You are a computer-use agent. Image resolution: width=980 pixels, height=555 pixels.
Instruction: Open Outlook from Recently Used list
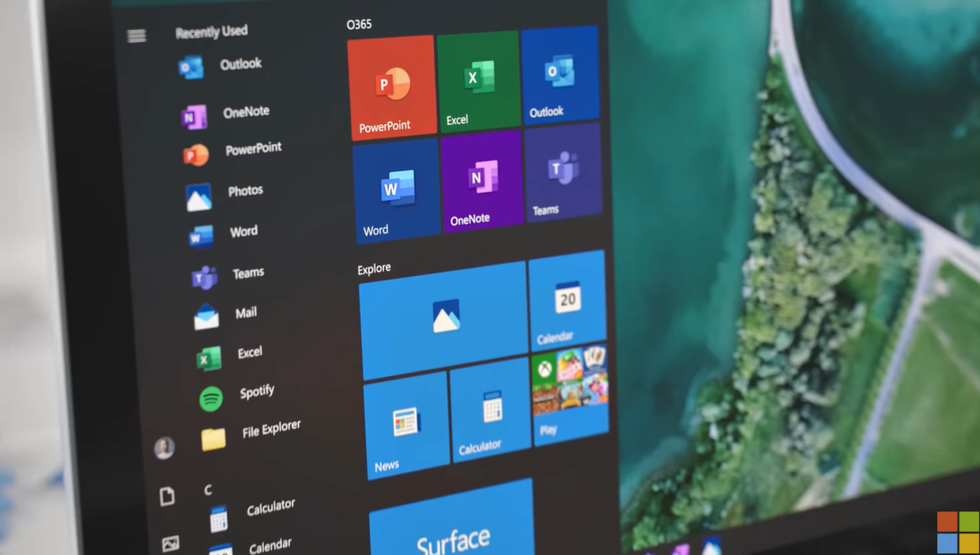click(220, 66)
